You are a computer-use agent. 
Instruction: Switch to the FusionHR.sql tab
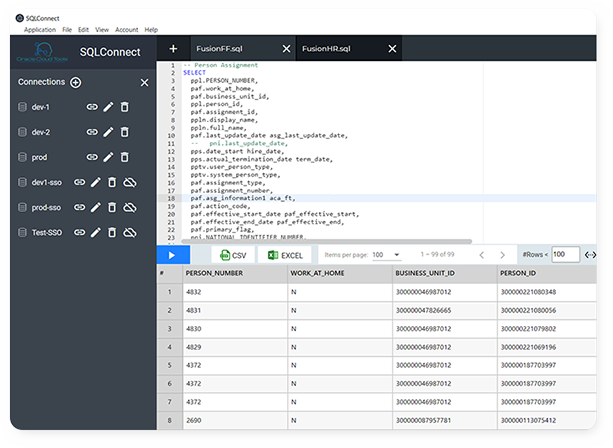click(x=326, y=48)
